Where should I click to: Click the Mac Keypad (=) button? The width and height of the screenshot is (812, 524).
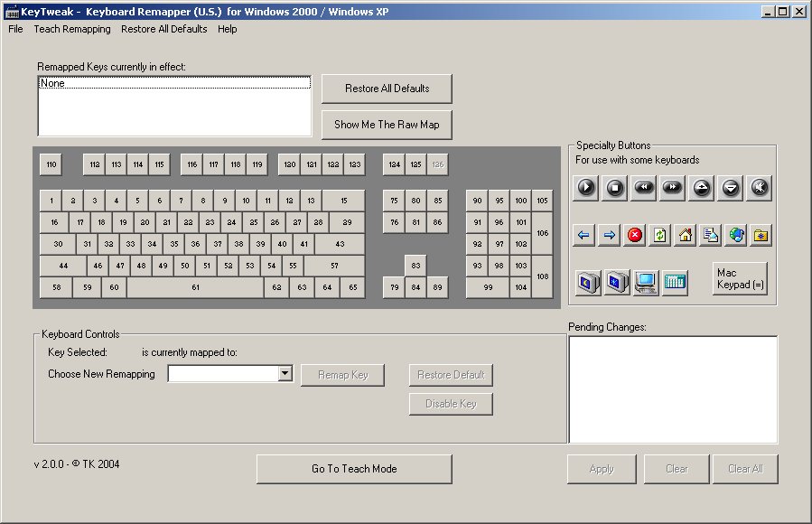click(740, 278)
